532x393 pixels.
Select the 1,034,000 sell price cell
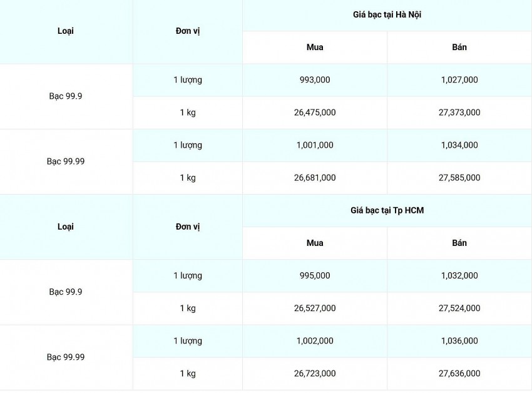[459, 145]
